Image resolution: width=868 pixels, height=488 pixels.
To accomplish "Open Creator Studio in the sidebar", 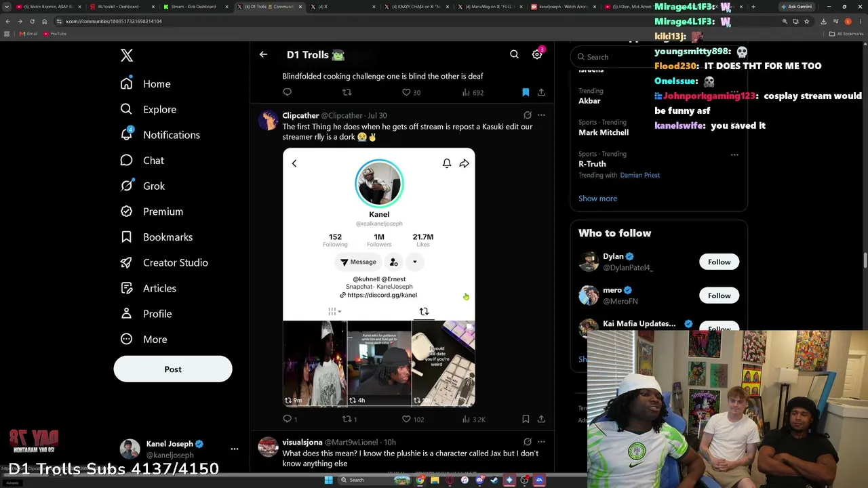I will pyautogui.click(x=164, y=263).
